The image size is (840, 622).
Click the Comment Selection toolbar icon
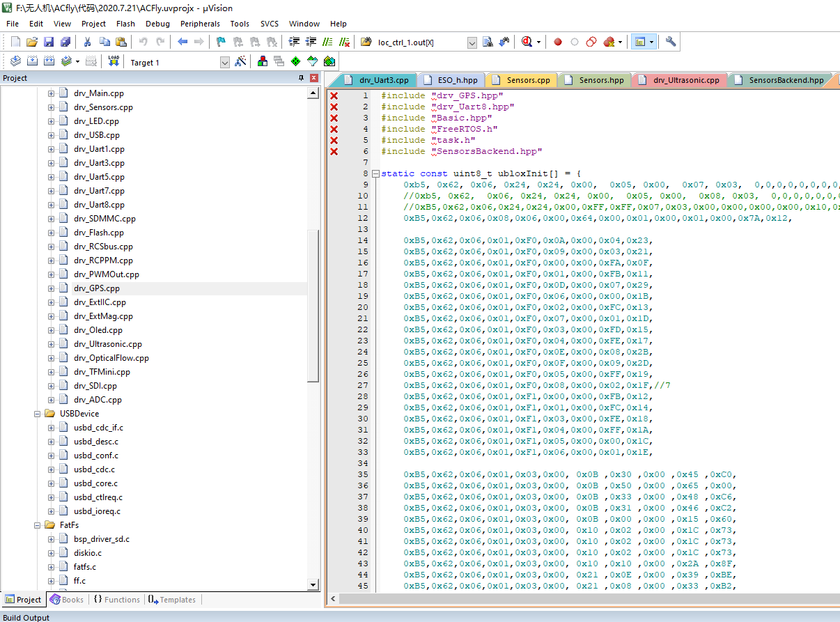[x=327, y=42]
